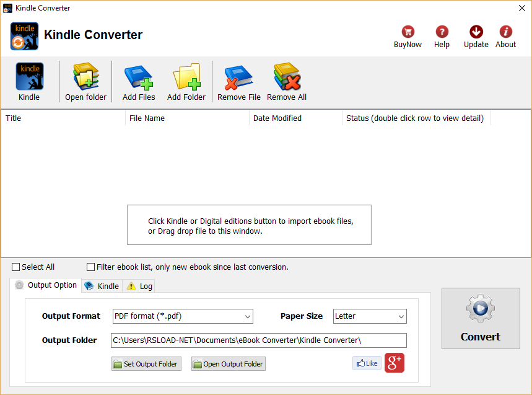Sort by Date Modified column header
532x395 pixels.
tap(295, 118)
